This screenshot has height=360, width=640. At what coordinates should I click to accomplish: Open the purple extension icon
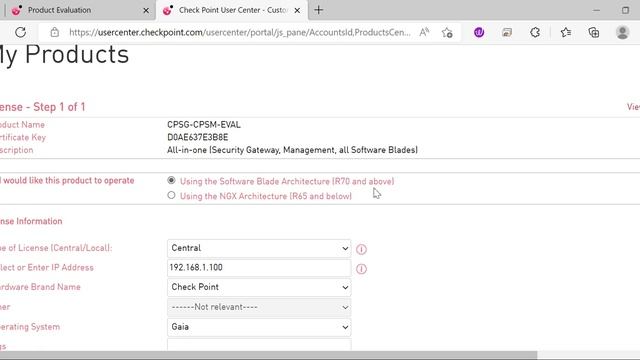click(x=479, y=32)
